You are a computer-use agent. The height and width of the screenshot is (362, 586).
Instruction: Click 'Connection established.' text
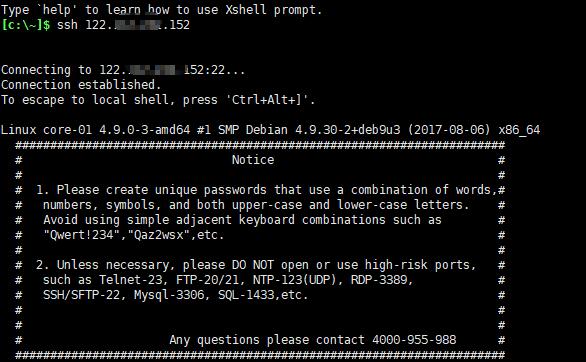[x=81, y=85]
